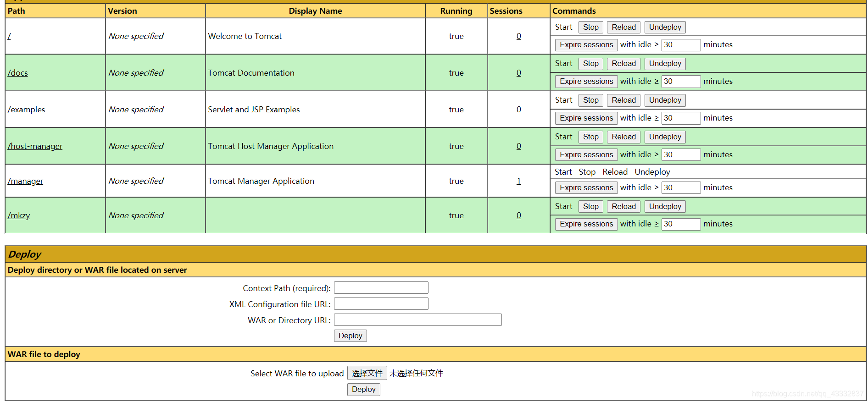Focus the XML Configuration file URL field
868x402 pixels.
coord(381,304)
